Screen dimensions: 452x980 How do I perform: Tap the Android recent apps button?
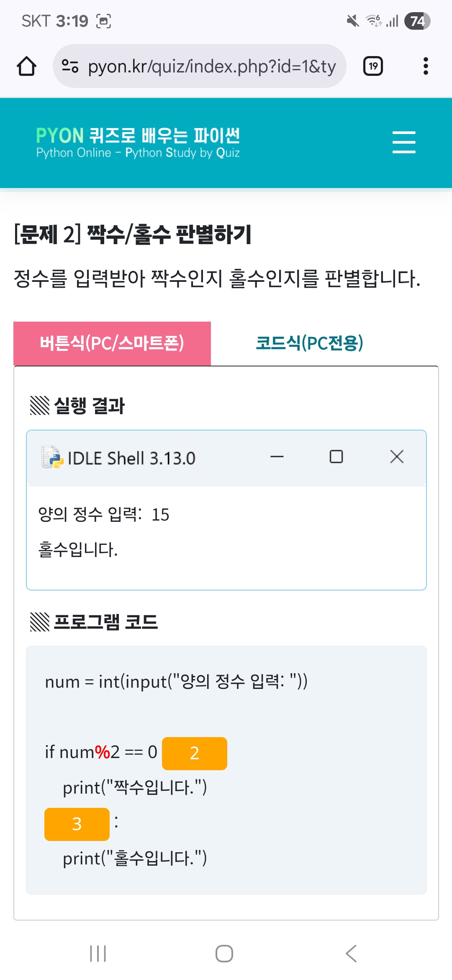(98, 954)
